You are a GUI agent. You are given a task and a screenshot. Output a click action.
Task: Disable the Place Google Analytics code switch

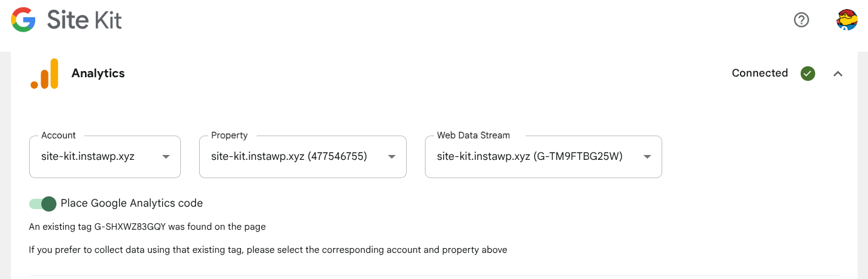point(43,204)
